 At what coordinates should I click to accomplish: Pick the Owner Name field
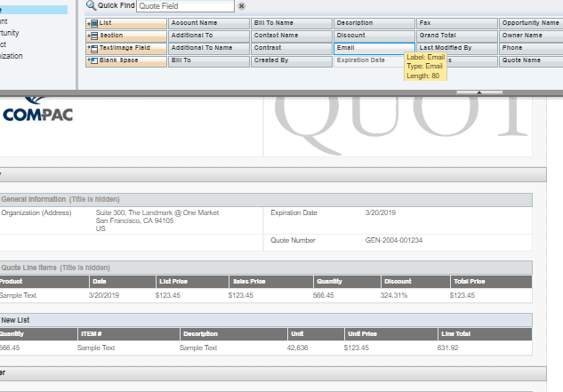coord(531,36)
